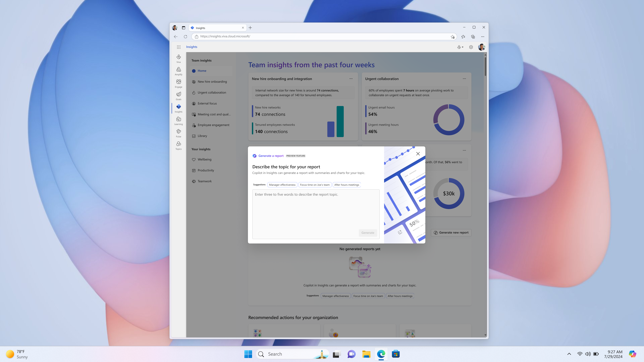Open Wellbeing under Your insights

coord(211,159)
